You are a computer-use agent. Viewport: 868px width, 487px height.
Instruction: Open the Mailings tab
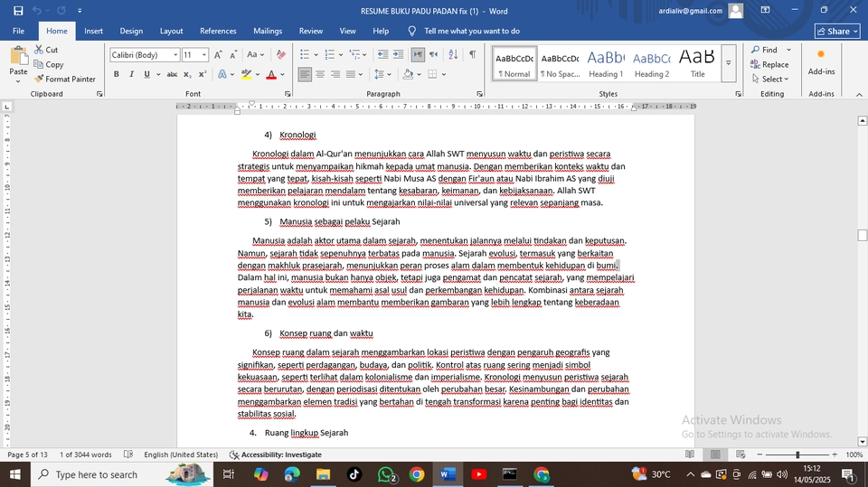(x=268, y=31)
